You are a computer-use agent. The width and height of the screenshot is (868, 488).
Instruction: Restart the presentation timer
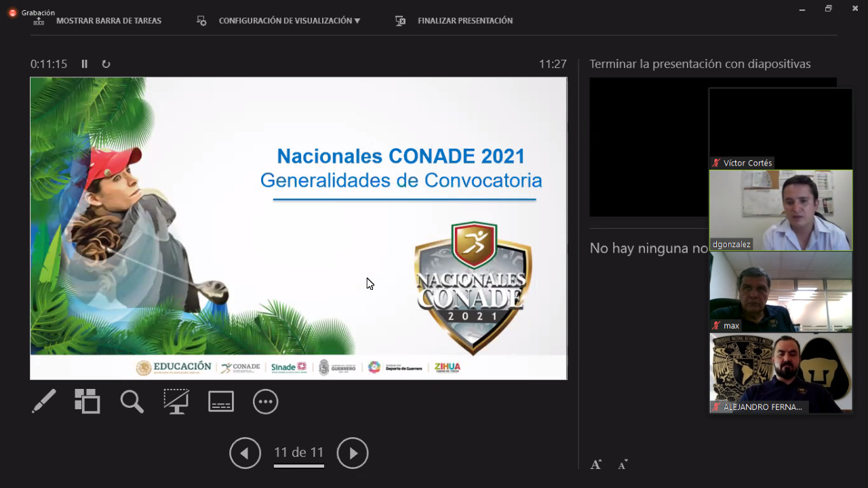(106, 64)
